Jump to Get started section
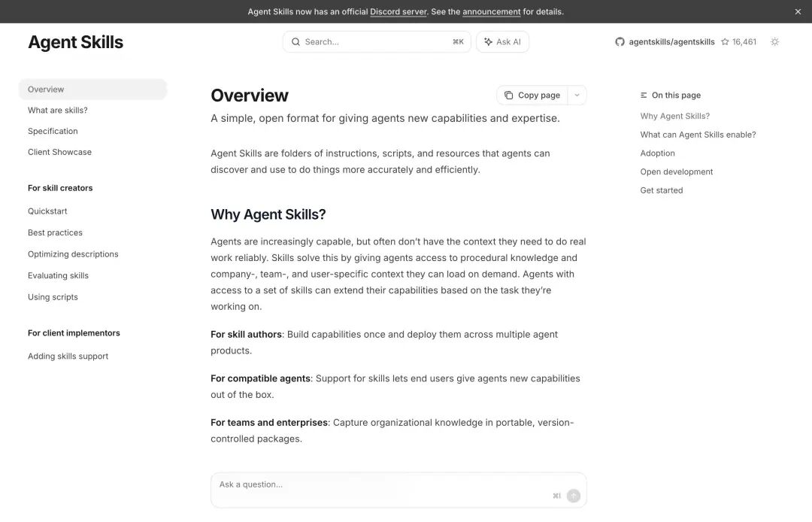The height and width of the screenshot is (522, 812). [x=662, y=190]
